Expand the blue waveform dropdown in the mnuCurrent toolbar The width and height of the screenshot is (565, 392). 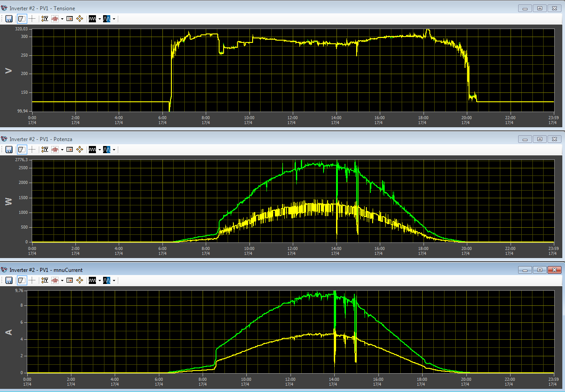[x=114, y=280]
